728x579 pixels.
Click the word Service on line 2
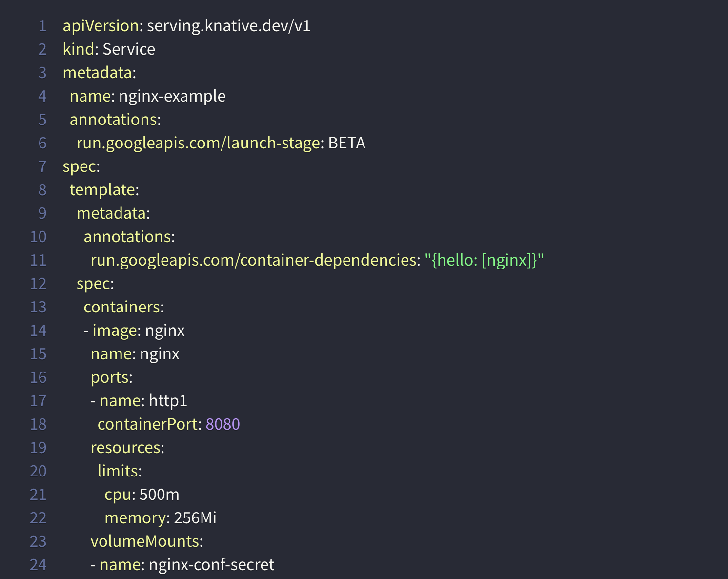129,49
